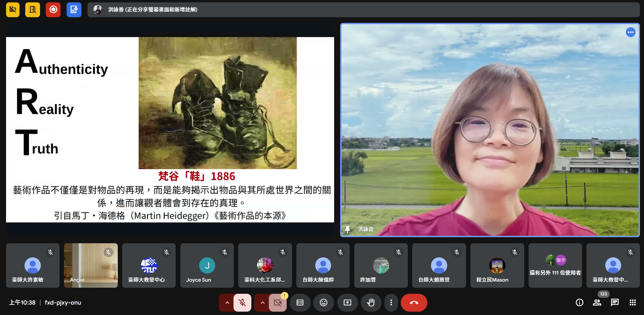
Task: Click camera warning badge on video button
Action: coord(285,296)
